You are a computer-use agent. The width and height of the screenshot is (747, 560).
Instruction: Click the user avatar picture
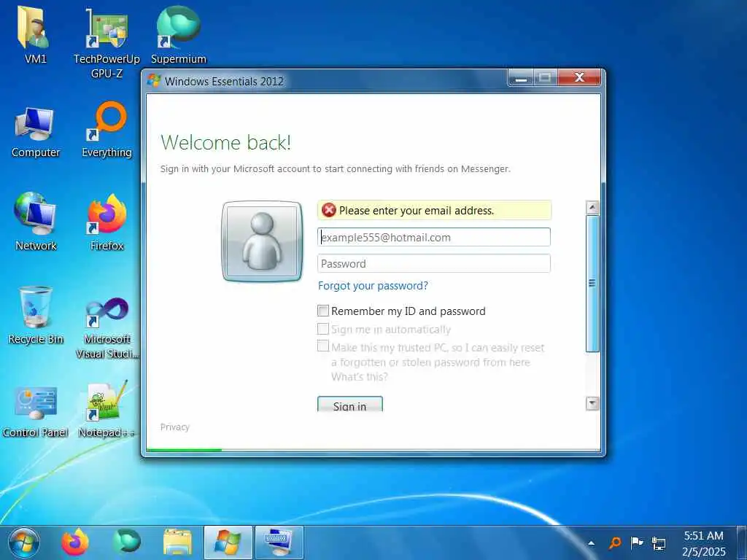coord(262,241)
